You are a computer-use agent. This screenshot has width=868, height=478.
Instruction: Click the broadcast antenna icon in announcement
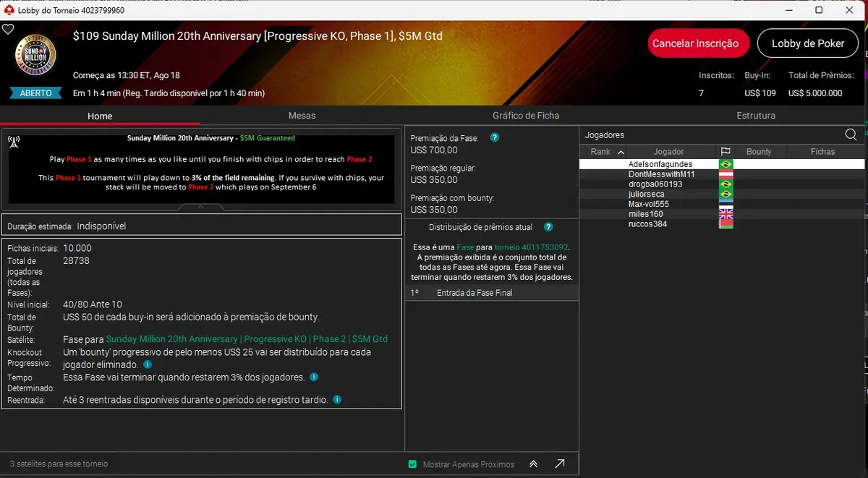pyautogui.click(x=14, y=142)
